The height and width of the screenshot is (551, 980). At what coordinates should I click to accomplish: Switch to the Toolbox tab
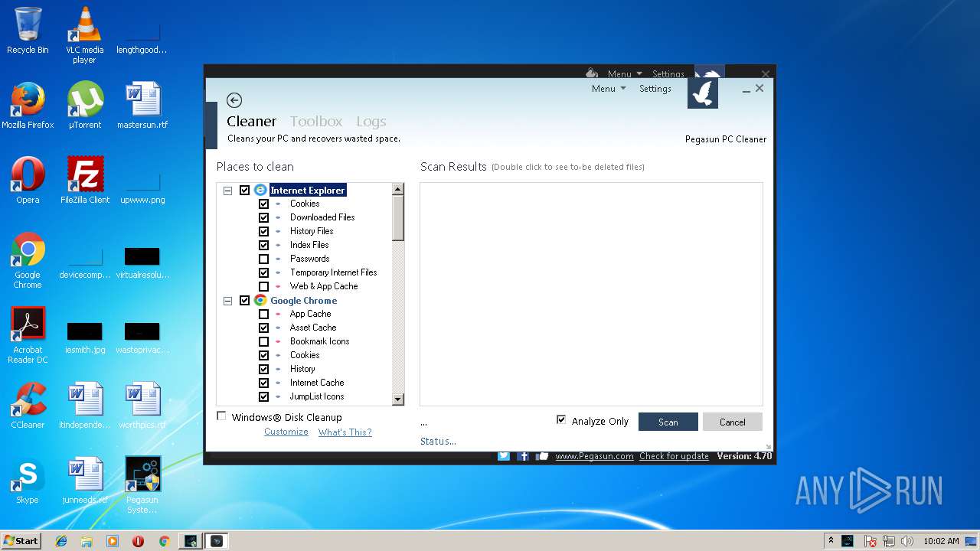click(x=316, y=121)
